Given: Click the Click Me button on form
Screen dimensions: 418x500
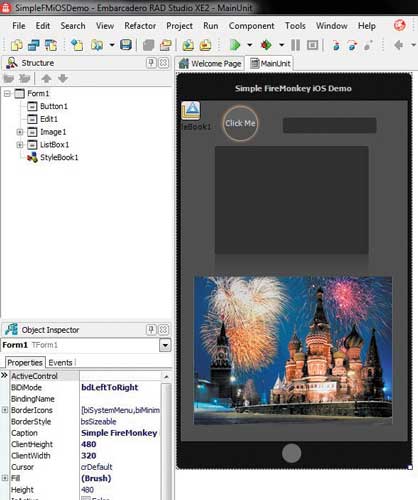Looking at the screenshot, I should coord(240,123).
